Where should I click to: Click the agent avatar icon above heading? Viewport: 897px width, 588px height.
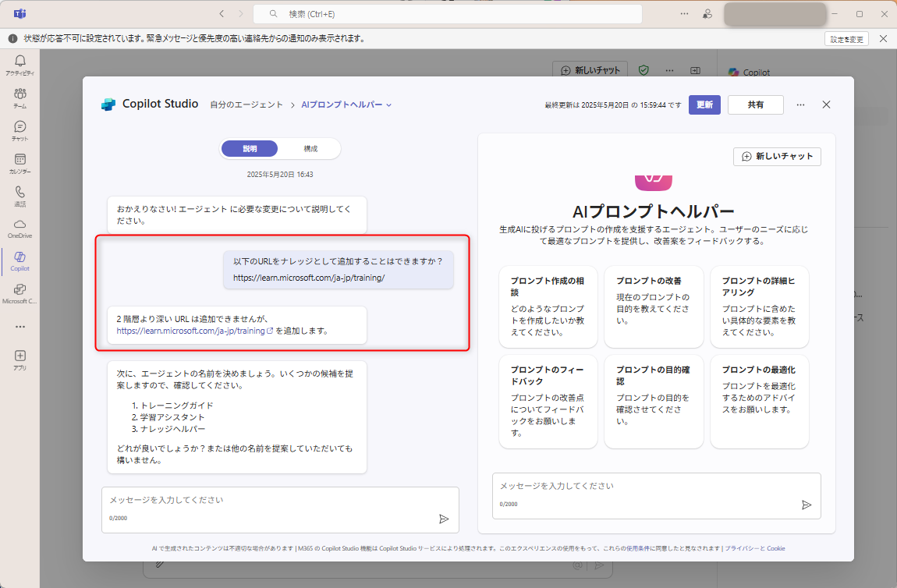pos(654,183)
